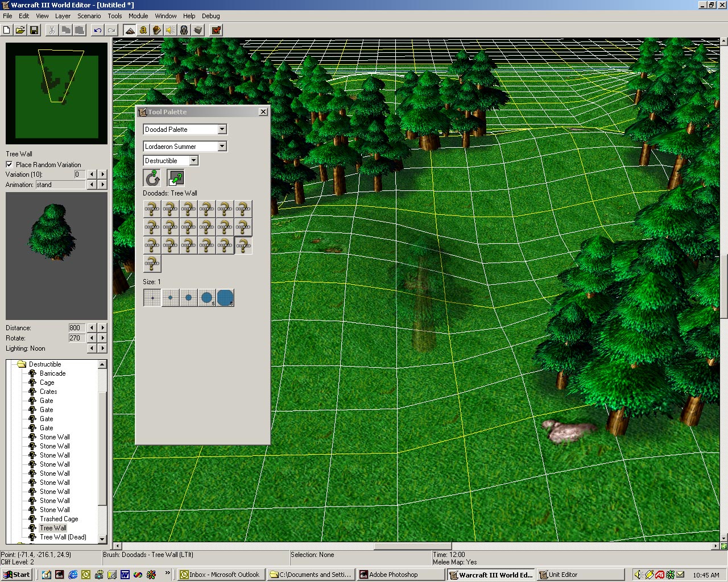Open the Module menu
Screen dimensions: 728x582
click(x=138, y=16)
